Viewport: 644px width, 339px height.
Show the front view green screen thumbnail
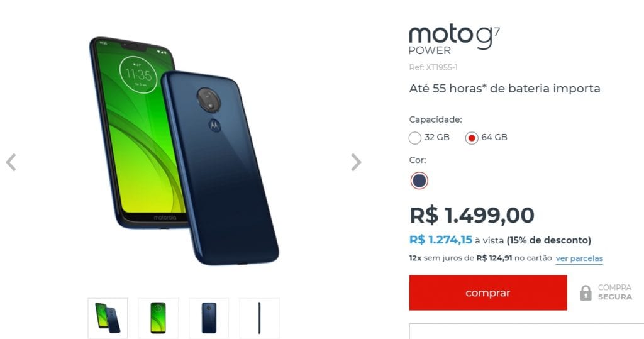[158, 318]
